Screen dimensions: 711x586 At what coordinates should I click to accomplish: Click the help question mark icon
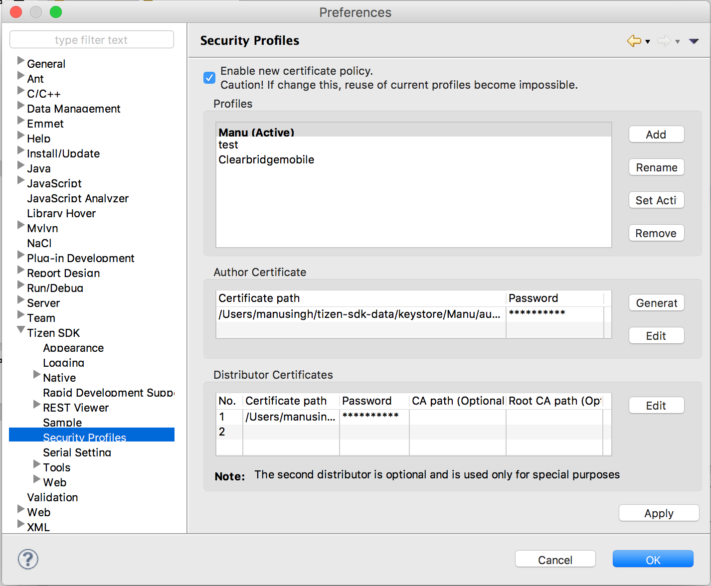tap(29, 559)
